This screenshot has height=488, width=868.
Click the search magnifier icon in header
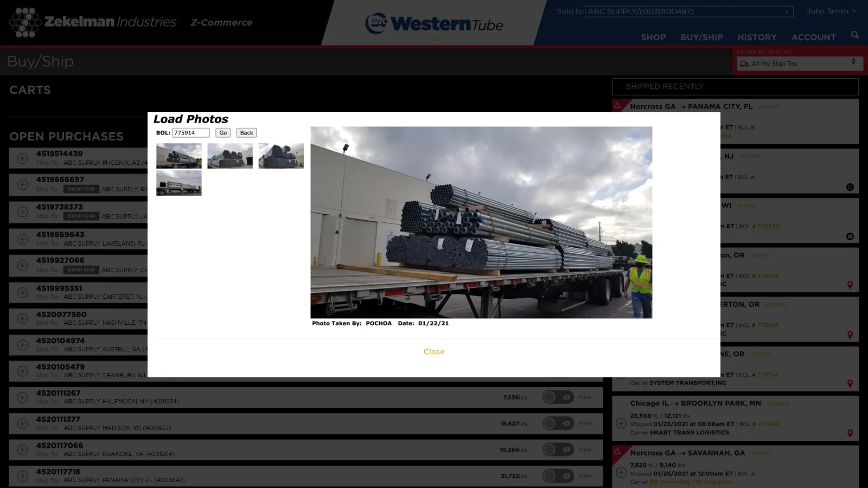[855, 35]
